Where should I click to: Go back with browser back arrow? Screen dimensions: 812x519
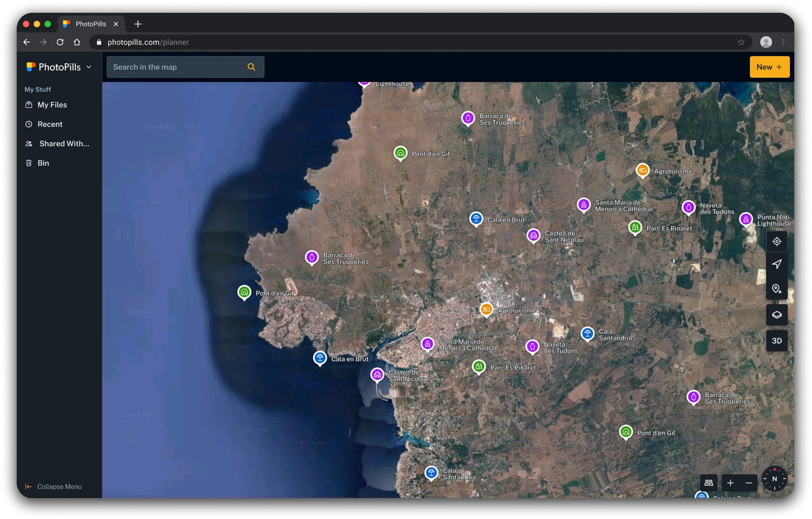click(27, 42)
